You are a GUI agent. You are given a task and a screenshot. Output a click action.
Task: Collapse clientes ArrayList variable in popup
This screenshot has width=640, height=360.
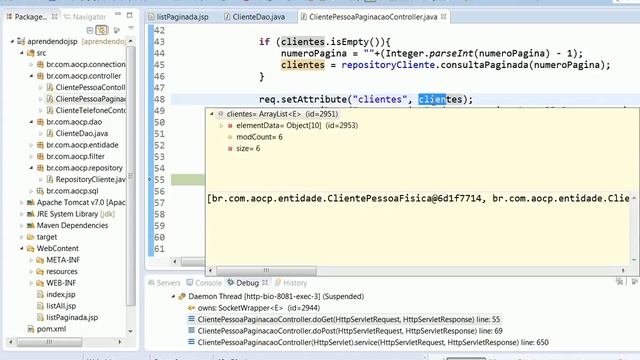tap(211, 114)
